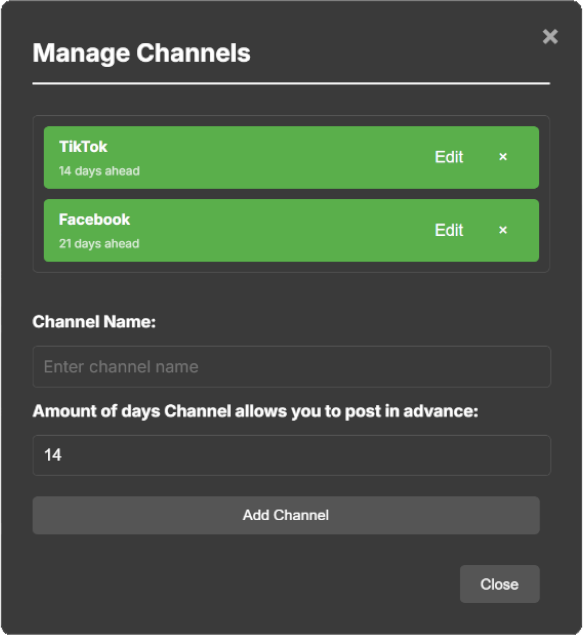
Task: Edit the Facebook channel
Action: [x=449, y=230]
